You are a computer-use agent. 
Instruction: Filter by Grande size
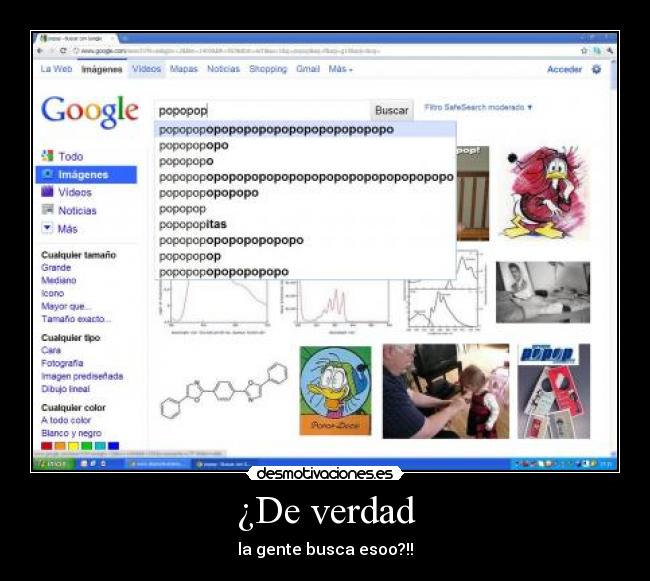point(56,268)
